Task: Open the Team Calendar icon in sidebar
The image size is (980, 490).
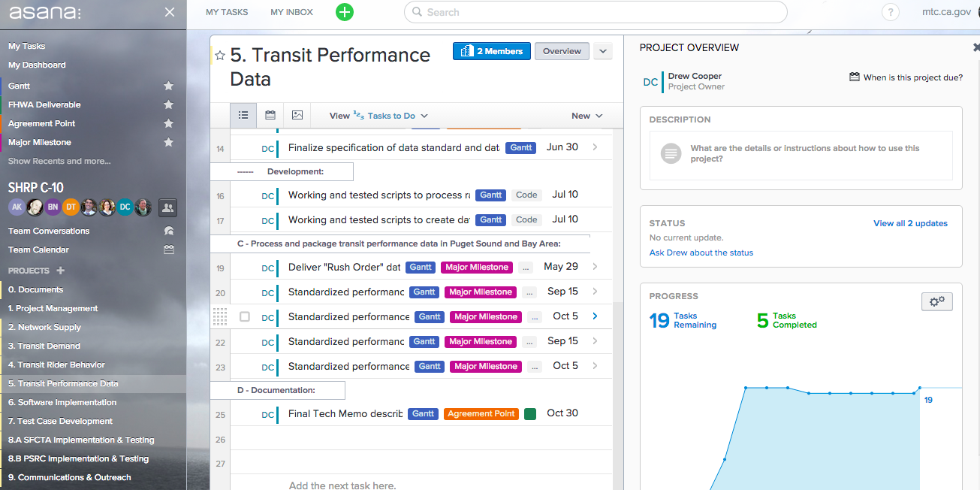Action: click(169, 249)
